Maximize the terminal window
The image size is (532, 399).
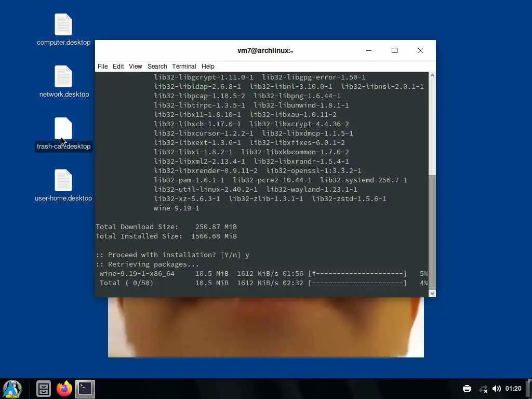[395, 50]
